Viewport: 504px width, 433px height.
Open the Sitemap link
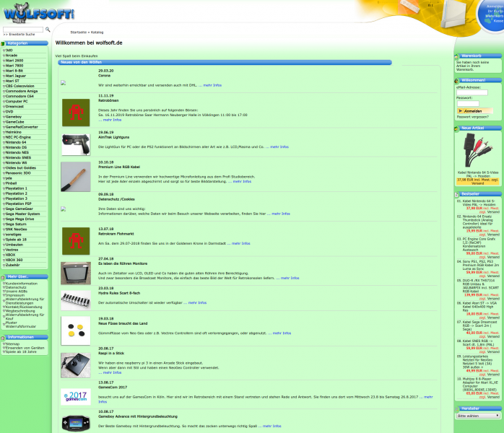(x=12, y=344)
